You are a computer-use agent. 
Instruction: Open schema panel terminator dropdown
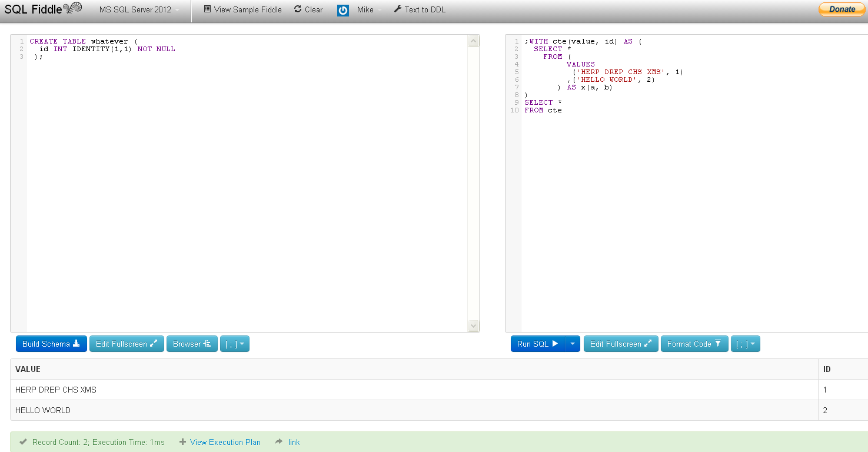235,344
